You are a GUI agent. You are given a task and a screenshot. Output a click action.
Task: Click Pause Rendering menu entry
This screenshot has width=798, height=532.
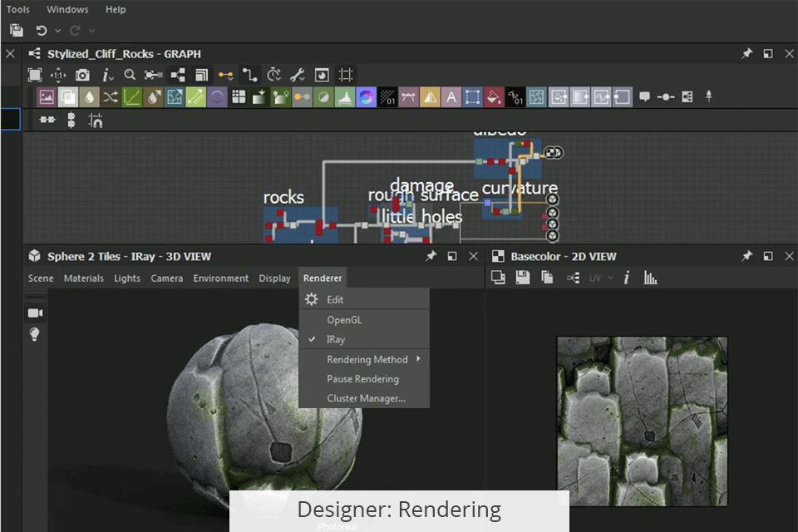coord(364,379)
